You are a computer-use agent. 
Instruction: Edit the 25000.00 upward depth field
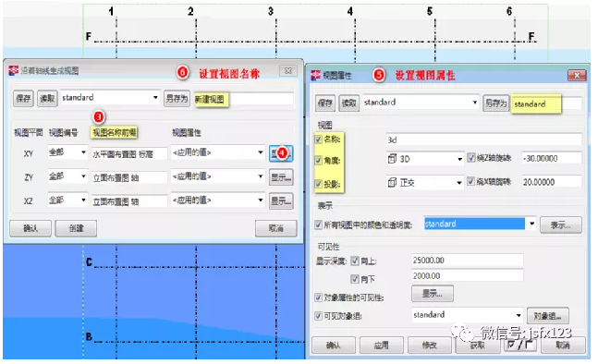[x=467, y=261]
